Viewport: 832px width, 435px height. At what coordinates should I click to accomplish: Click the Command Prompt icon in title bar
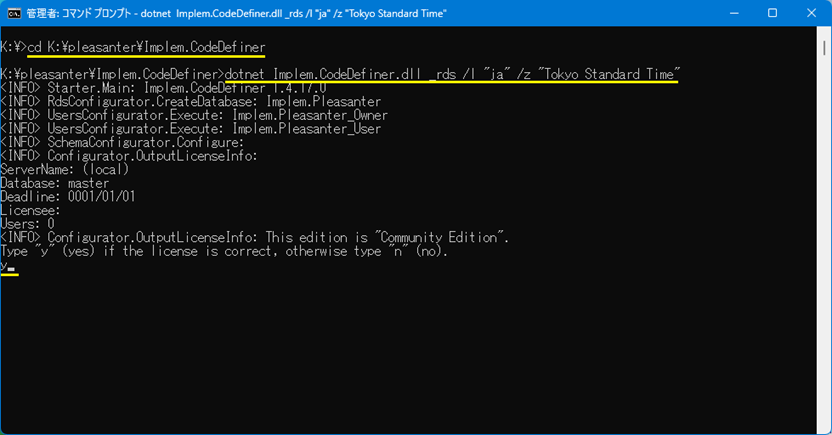pos(15,14)
